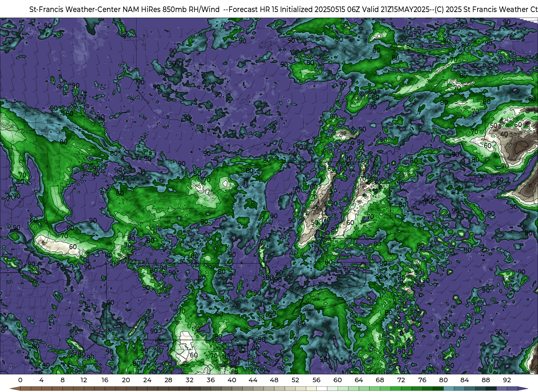Click the "(C) 2025 St Francis Weather" copyright text
This screenshot has height=392, width=538.
click(x=482, y=10)
